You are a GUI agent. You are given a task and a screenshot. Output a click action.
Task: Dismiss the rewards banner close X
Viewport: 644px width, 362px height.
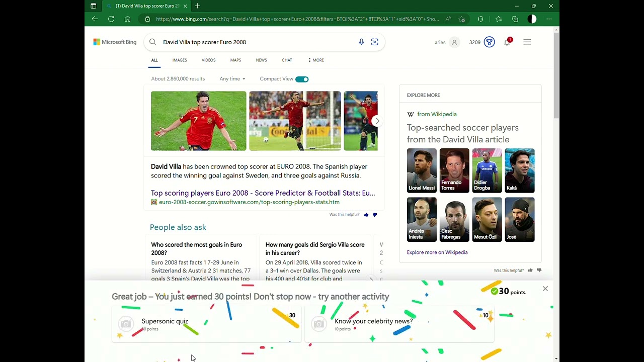pos(545,289)
